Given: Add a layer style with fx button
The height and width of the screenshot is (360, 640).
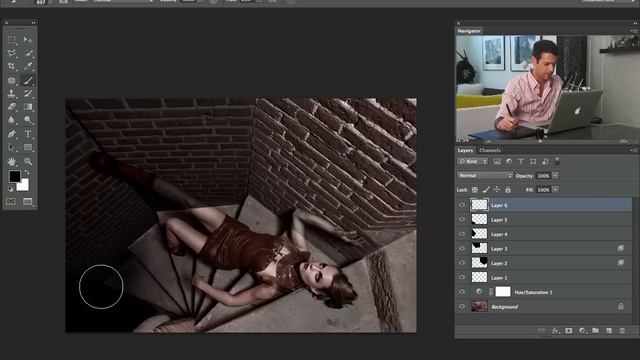Looking at the screenshot, I should pyautogui.click(x=555, y=331).
